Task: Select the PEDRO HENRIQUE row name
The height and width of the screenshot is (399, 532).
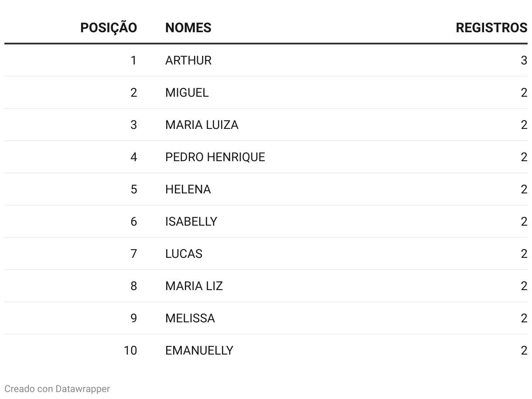Action: pos(215,157)
